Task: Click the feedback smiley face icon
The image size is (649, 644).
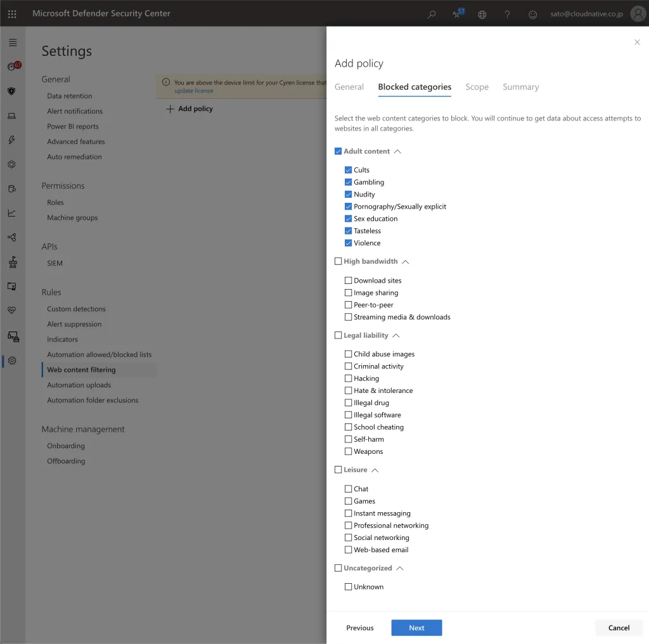Action: 533,14
